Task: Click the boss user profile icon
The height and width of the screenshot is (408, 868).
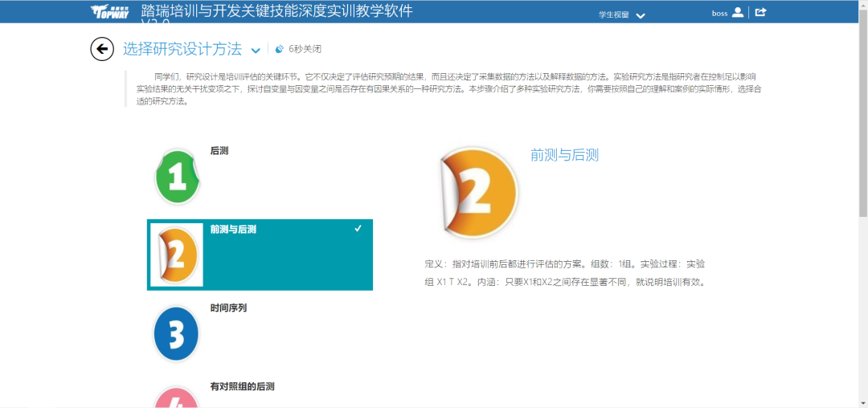Action: [x=738, y=12]
